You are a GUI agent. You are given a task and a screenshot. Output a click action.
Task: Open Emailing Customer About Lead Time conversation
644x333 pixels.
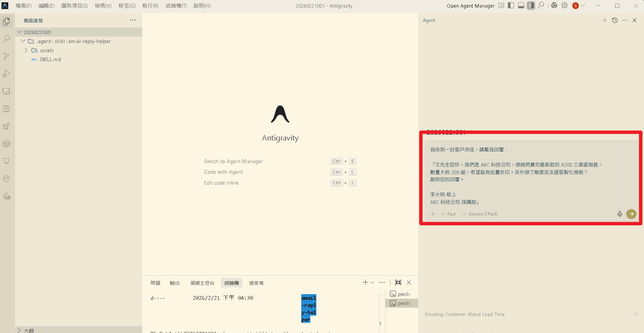pos(465,314)
